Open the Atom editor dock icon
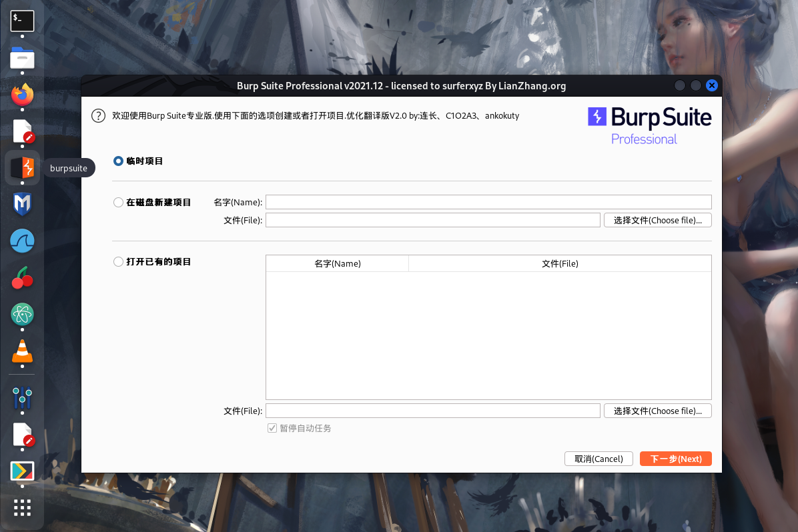798x532 pixels. pyautogui.click(x=23, y=314)
